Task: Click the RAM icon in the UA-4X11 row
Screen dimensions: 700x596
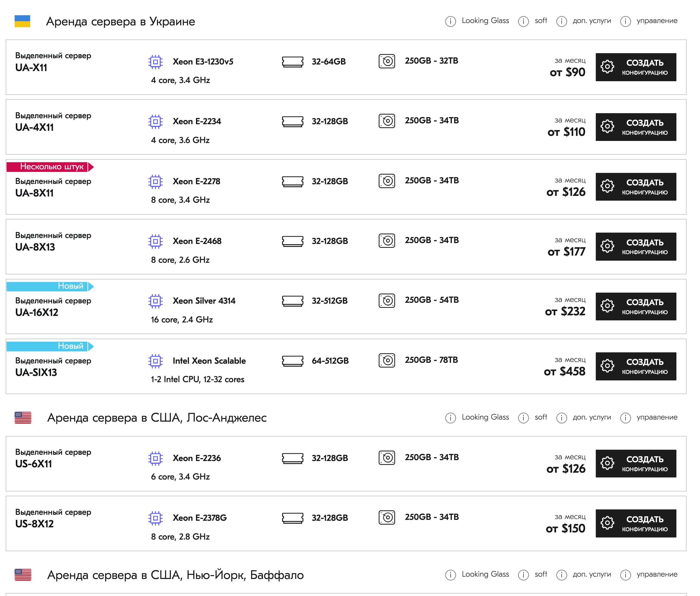Action: [293, 122]
